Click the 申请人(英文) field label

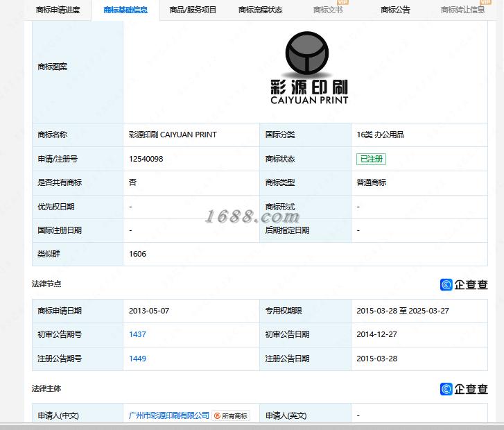pyautogui.click(x=286, y=415)
